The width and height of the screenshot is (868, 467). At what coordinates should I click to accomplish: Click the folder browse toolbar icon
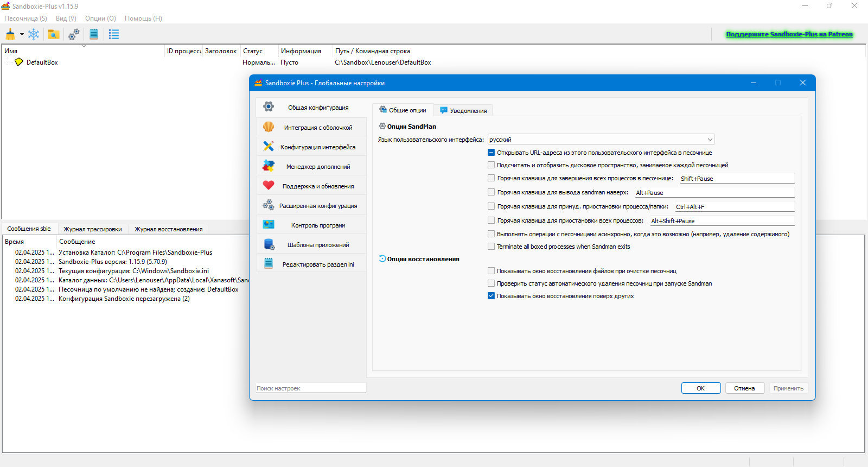click(53, 34)
